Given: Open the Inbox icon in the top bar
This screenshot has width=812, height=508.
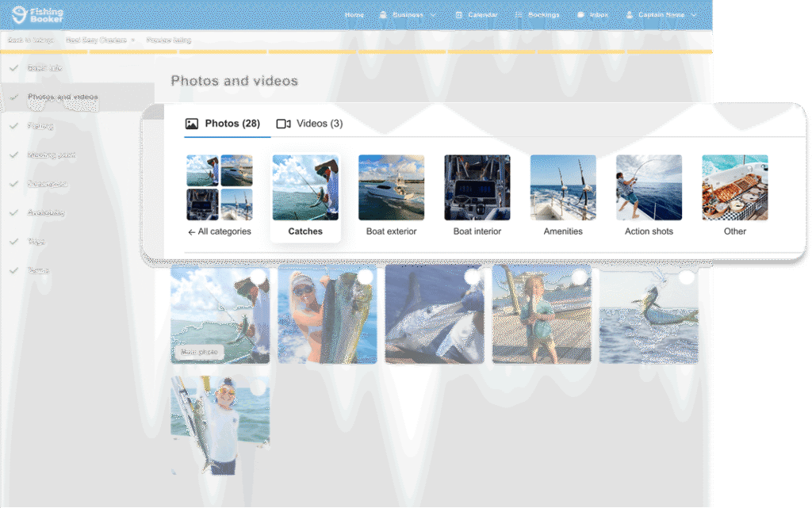Looking at the screenshot, I should tap(582, 13).
